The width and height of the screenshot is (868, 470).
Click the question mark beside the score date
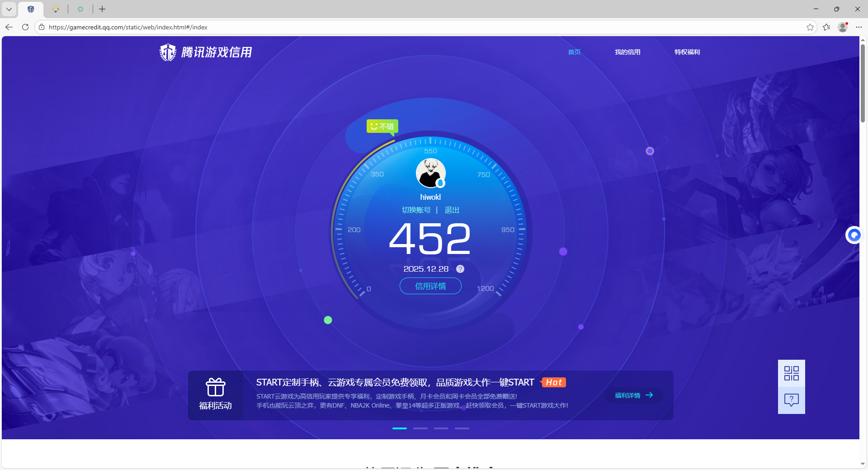pos(460,269)
